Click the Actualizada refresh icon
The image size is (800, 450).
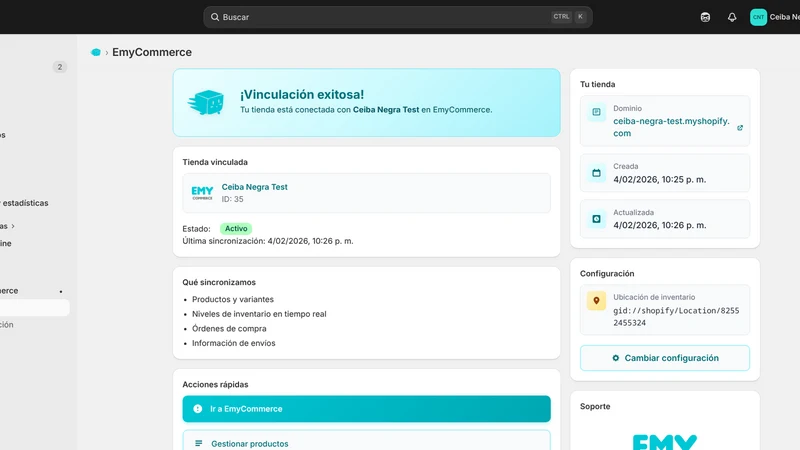(x=596, y=219)
